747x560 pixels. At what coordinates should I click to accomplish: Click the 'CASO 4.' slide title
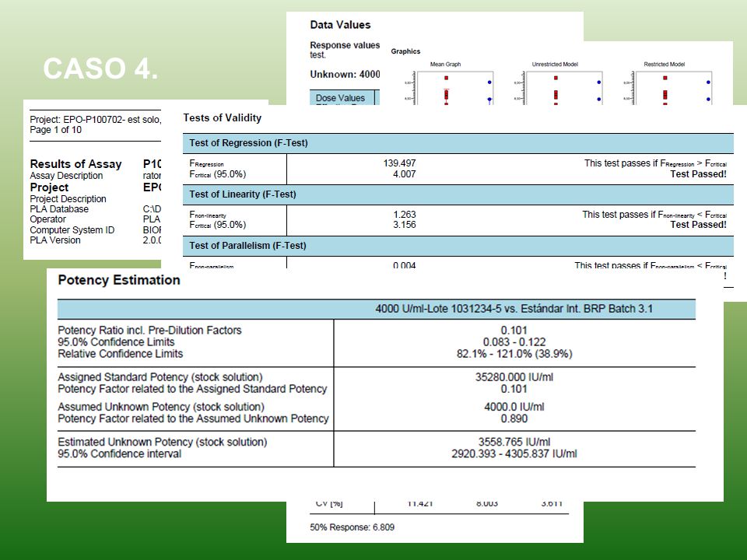100,68
